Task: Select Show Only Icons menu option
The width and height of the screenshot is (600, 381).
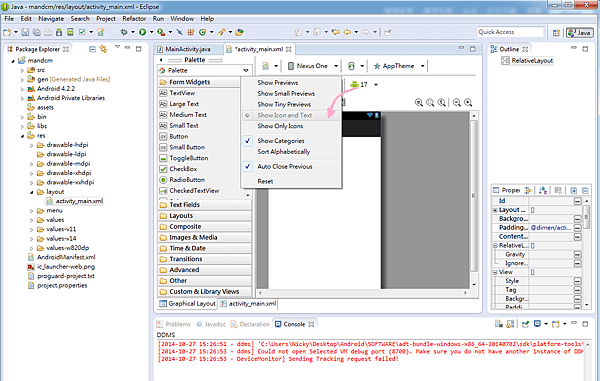Action: tap(291, 126)
